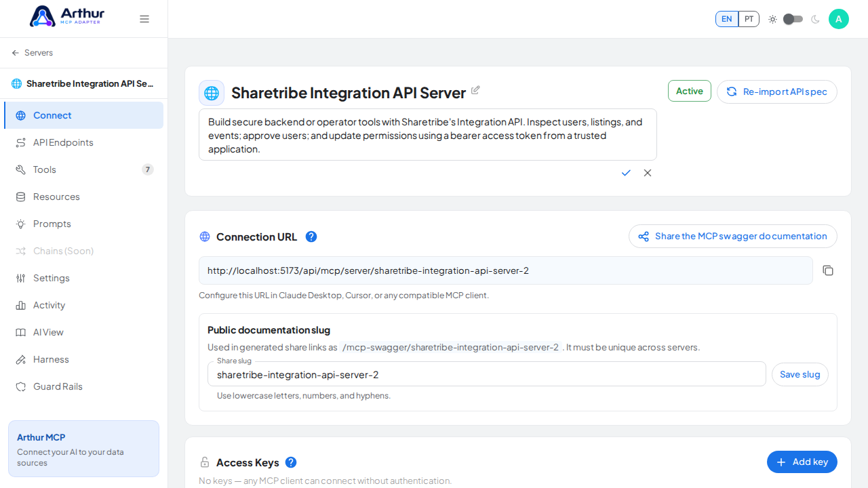The height and width of the screenshot is (488, 868).
Task: Click the sun light-mode icon
Action: point(772,19)
